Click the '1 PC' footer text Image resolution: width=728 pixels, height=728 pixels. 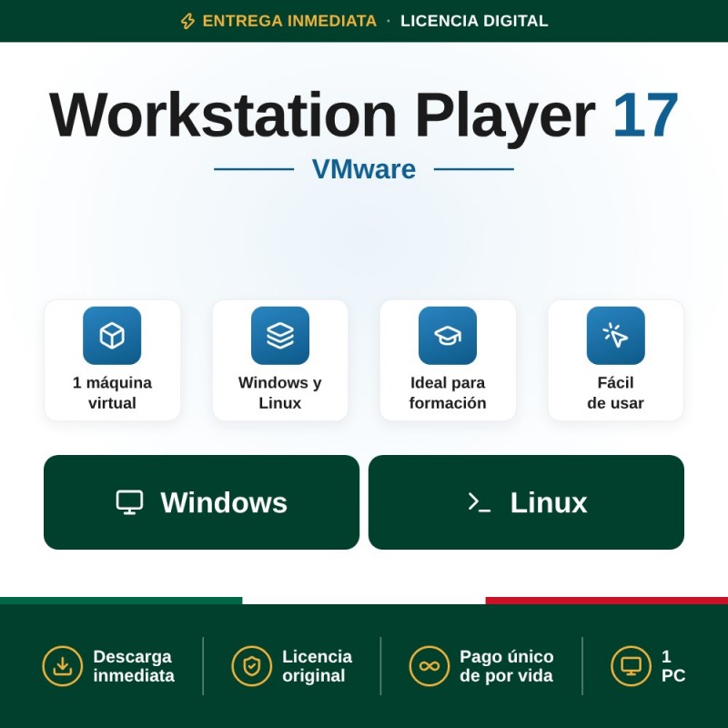click(673, 666)
